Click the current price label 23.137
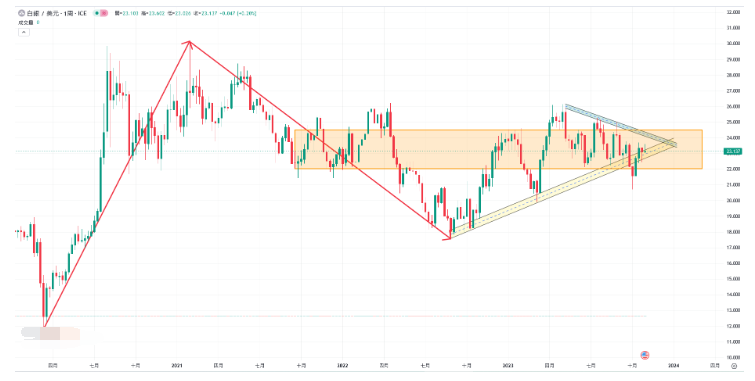Image resolution: width=755 pixels, height=381 pixels. pos(733,151)
